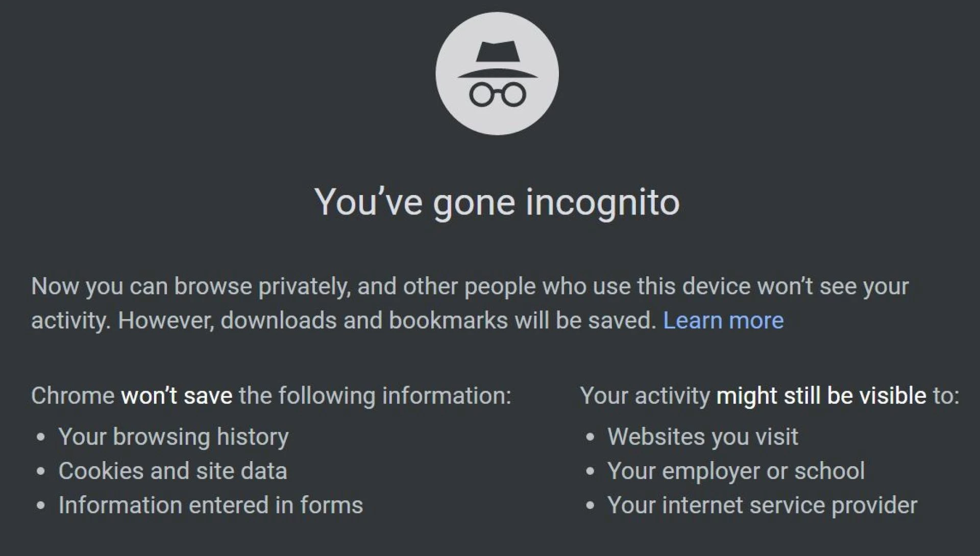
Task: Select the "Your employer or school" list item
Action: (736, 471)
